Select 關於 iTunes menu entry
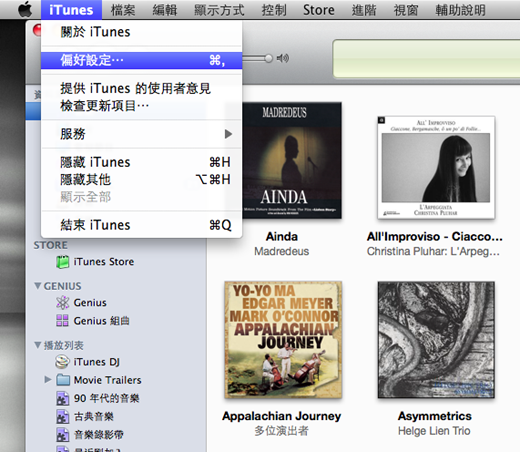Viewport: 520px width, 452px height. pos(141,32)
